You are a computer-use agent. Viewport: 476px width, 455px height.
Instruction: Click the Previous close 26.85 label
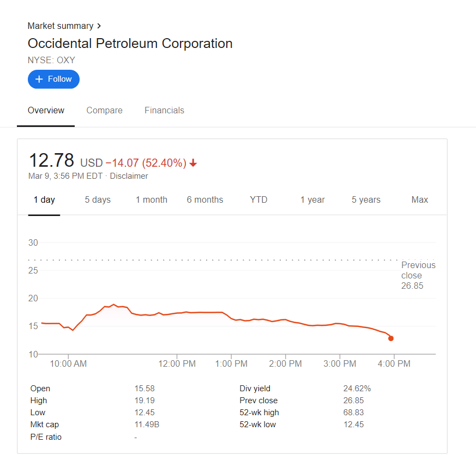coord(418,275)
